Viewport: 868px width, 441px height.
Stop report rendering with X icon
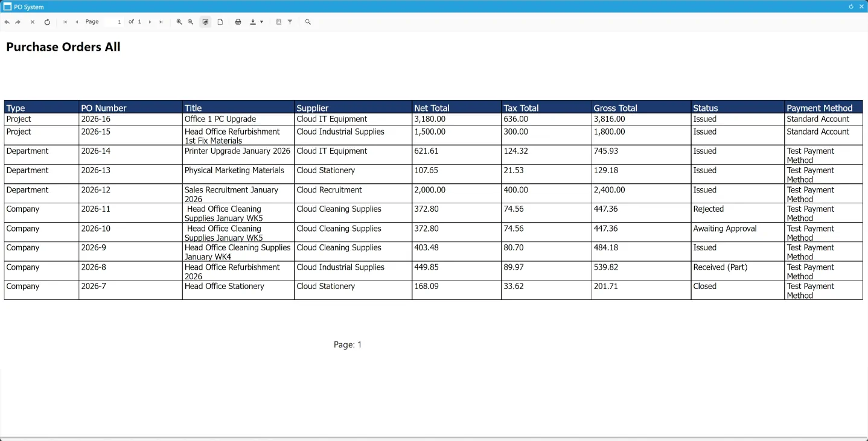click(x=33, y=22)
